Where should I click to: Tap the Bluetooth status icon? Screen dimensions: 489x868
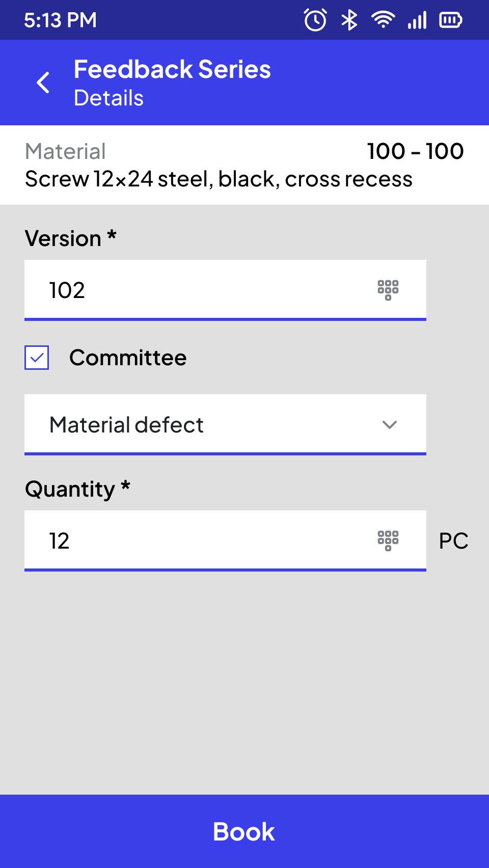coord(349,20)
